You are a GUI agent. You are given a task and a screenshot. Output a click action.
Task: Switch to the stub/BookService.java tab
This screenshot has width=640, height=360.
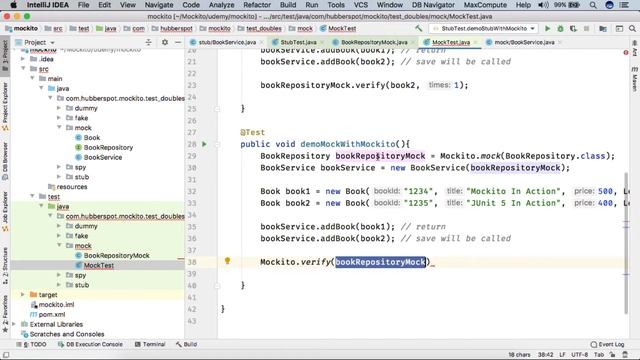(x=227, y=42)
